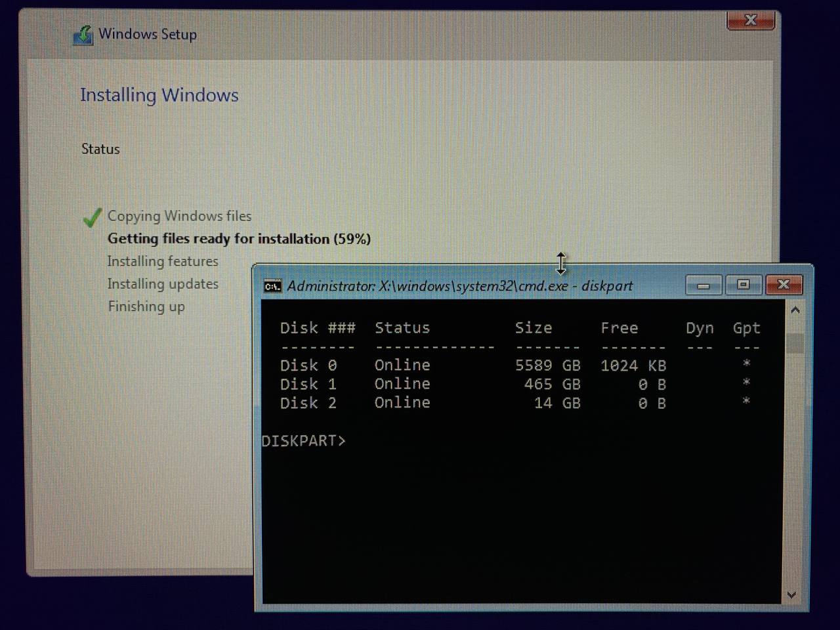Click the 'Finishing up' step text
The image size is (840, 630).
pyautogui.click(x=146, y=306)
